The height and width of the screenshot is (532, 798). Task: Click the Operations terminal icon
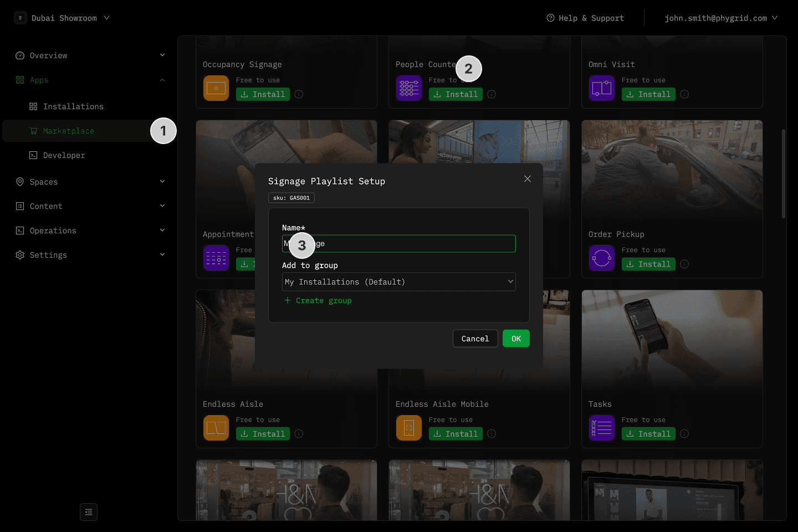(20, 231)
